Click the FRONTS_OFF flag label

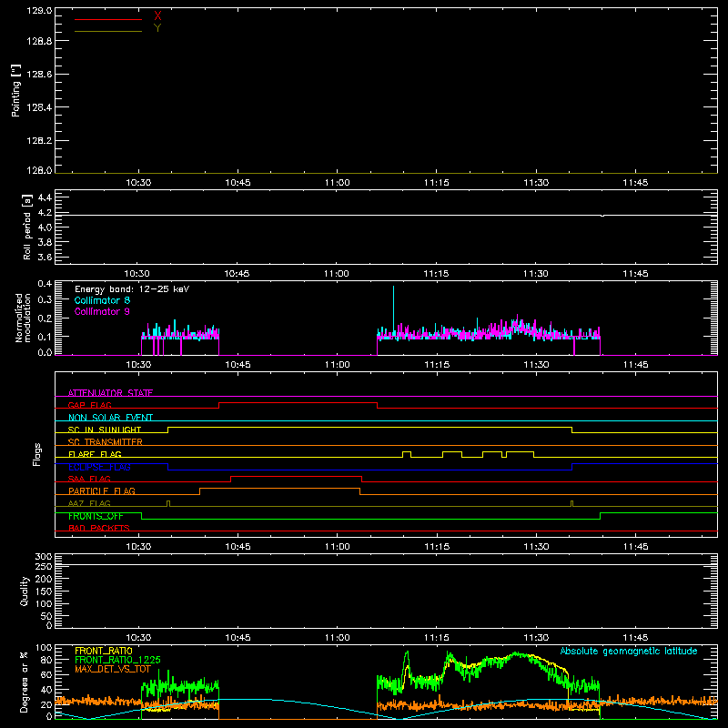point(96,516)
